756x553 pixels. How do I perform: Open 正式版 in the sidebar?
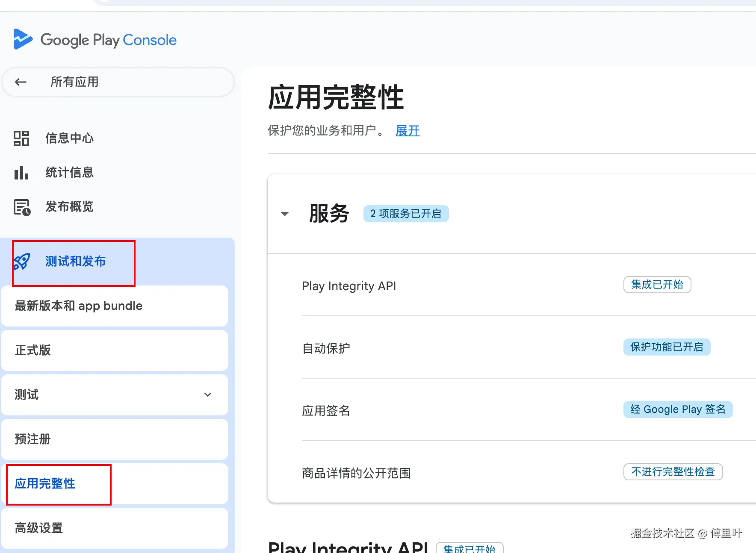(115, 350)
